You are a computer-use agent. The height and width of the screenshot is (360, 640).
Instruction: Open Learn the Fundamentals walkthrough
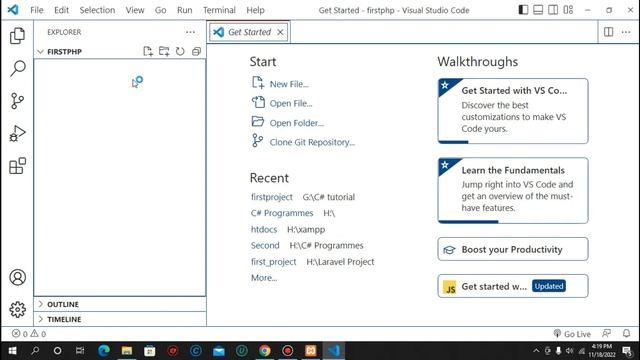(513, 191)
